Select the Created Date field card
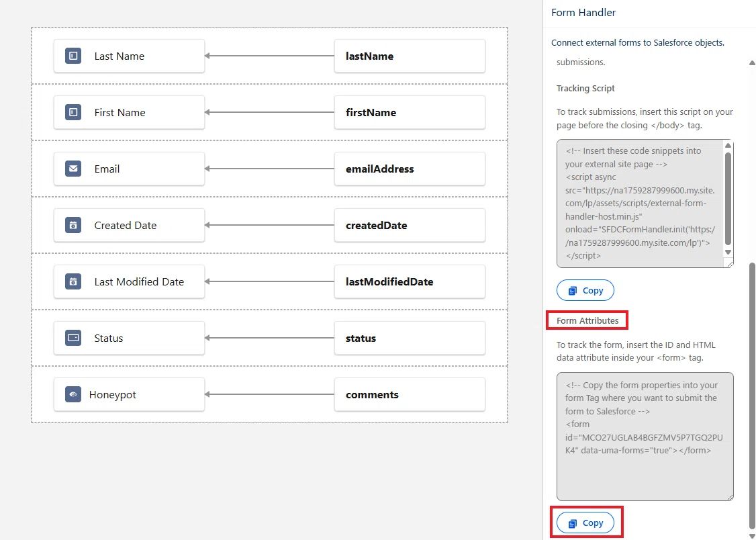Viewport: 756px width, 540px height. click(129, 225)
